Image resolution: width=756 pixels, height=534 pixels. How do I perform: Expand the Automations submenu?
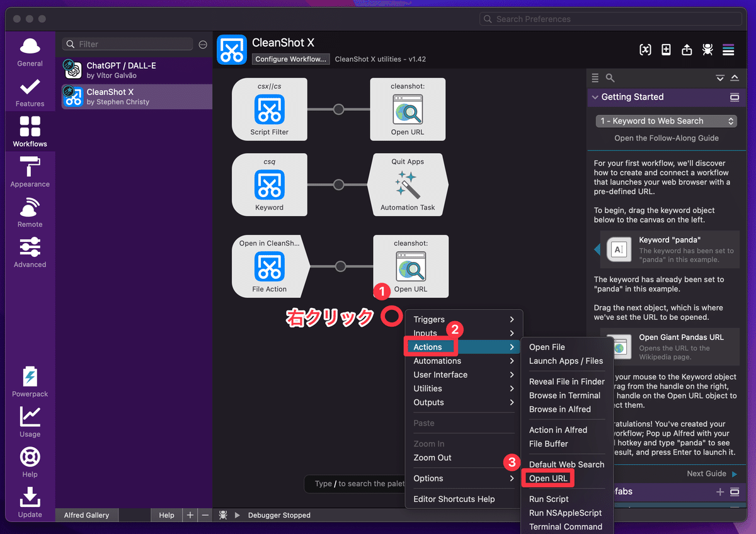pos(464,361)
